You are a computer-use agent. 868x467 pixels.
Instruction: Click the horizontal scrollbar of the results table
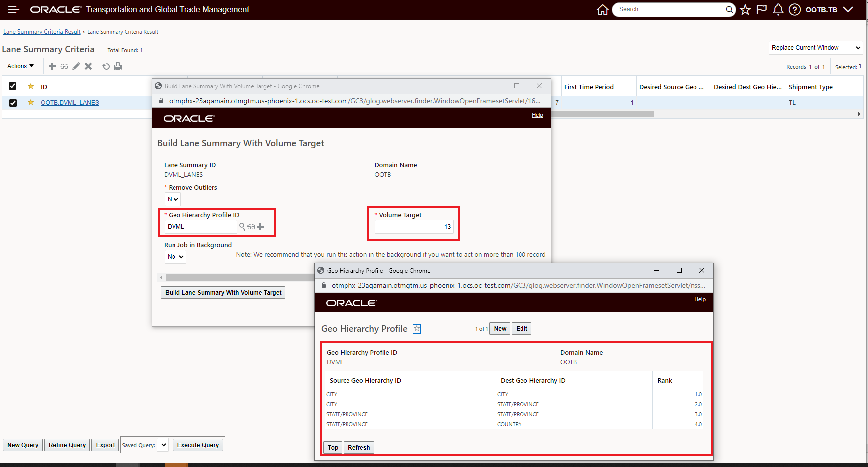pyautogui.click(x=602, y=114)
